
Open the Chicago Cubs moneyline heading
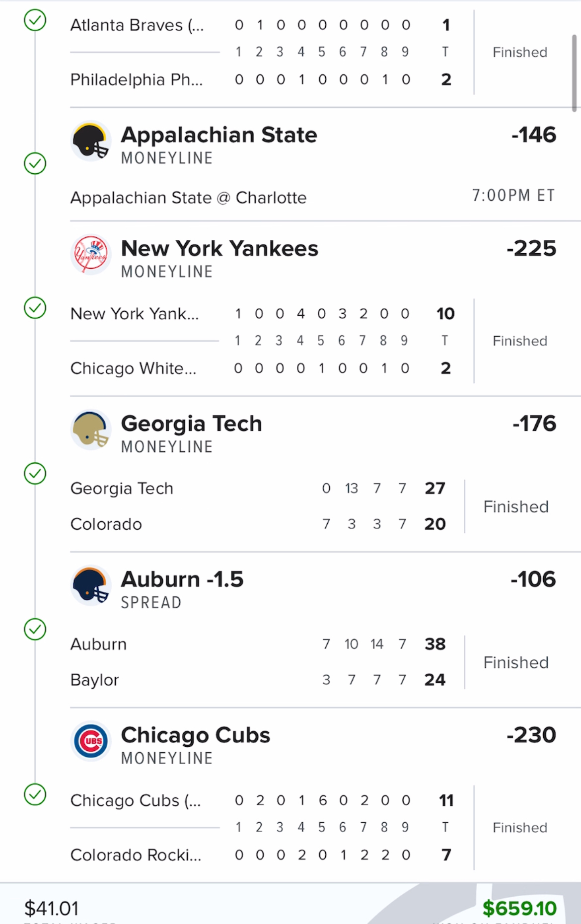point(195,735)
